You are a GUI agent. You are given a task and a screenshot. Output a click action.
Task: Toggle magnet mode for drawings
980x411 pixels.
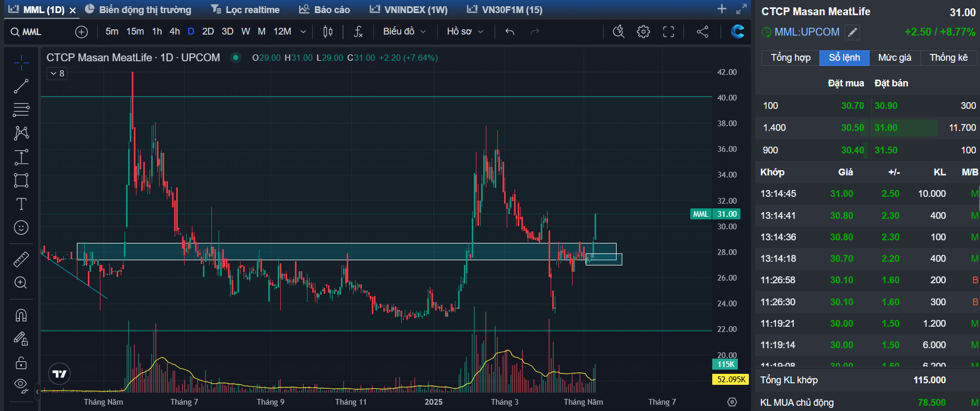click(x=21, y=315)
